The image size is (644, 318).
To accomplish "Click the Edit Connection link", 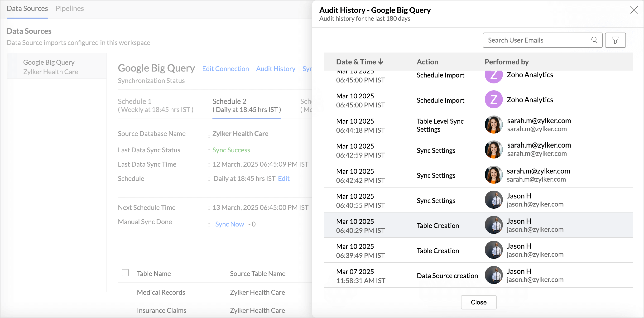I will pyautogui.click(x=225, y=69).
